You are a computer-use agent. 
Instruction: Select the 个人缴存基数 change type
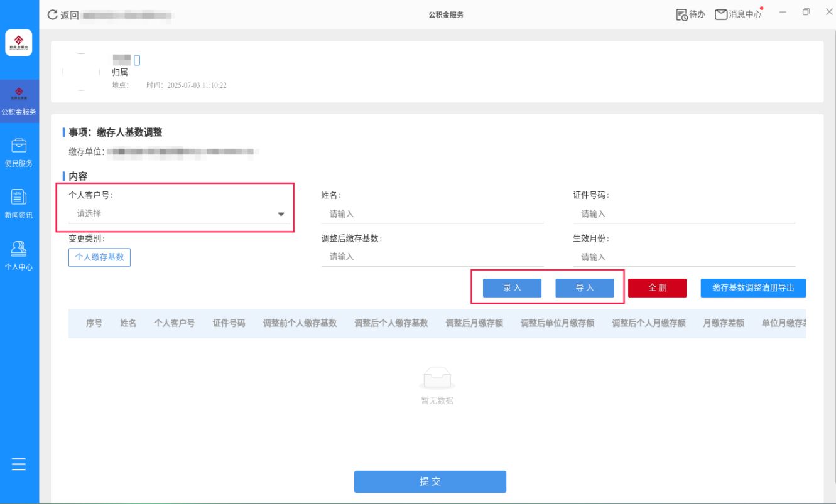[x=99, y=257]
